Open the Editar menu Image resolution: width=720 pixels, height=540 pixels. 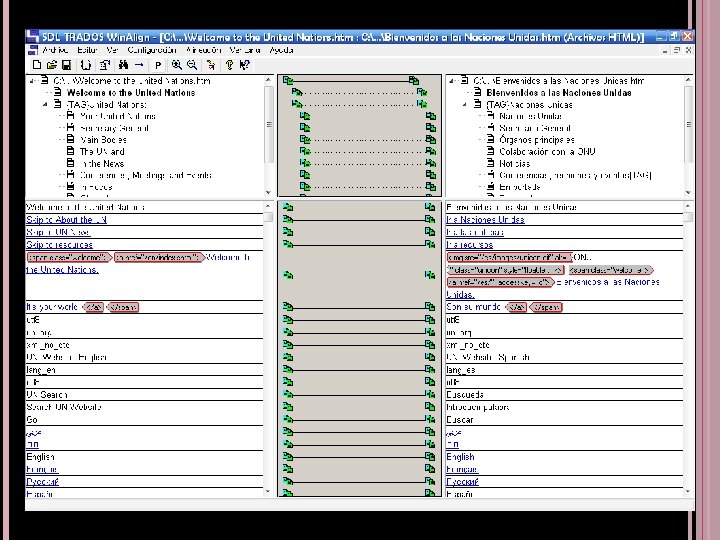click(87, 50)
